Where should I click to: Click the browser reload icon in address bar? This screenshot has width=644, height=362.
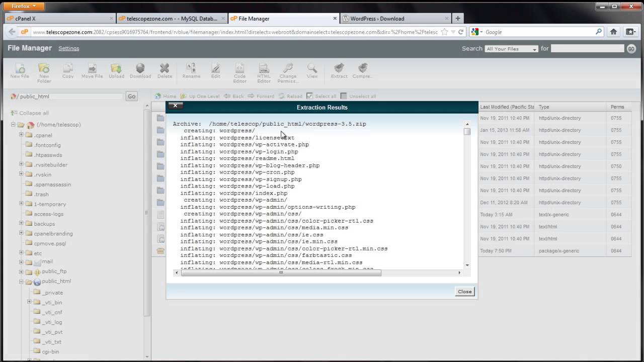point(461,32)
